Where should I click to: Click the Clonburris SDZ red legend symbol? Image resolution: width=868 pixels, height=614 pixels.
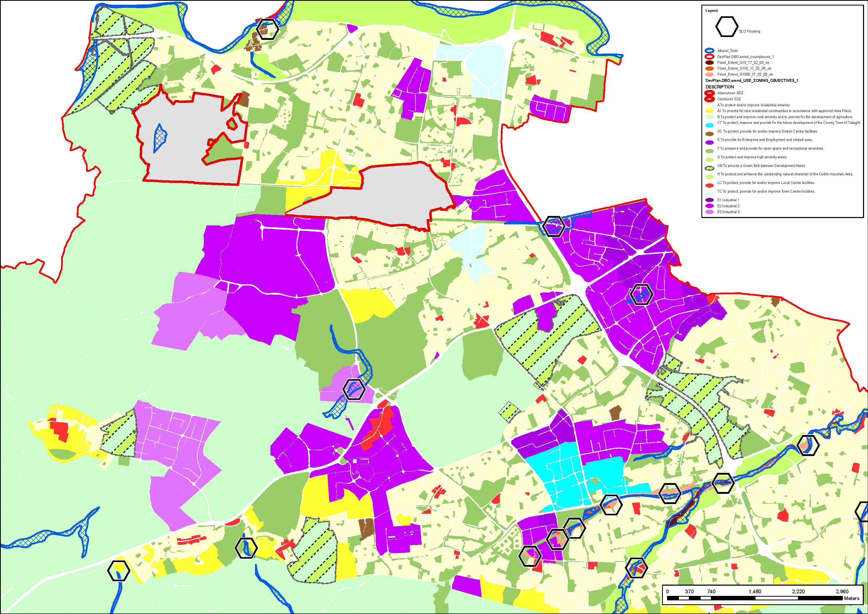pos(709,99)
